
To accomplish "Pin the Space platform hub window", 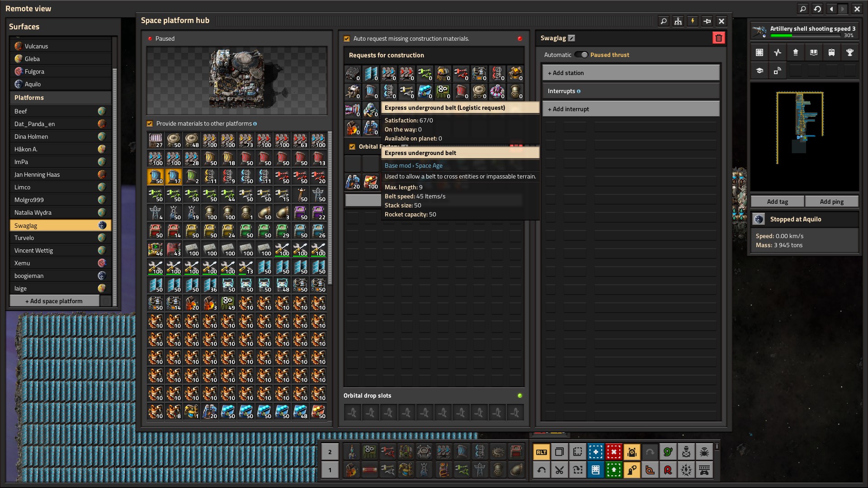I will (707, 21).
